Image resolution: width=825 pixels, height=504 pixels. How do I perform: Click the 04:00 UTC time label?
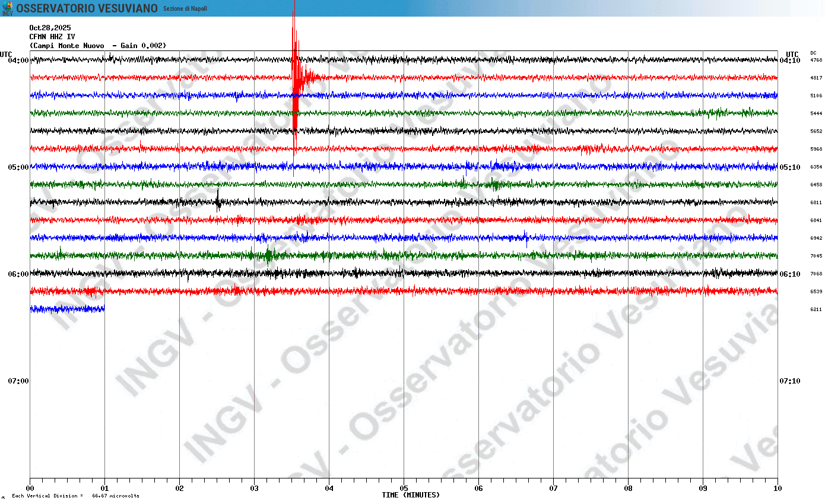pyautogui.click(x=18, y=60)
